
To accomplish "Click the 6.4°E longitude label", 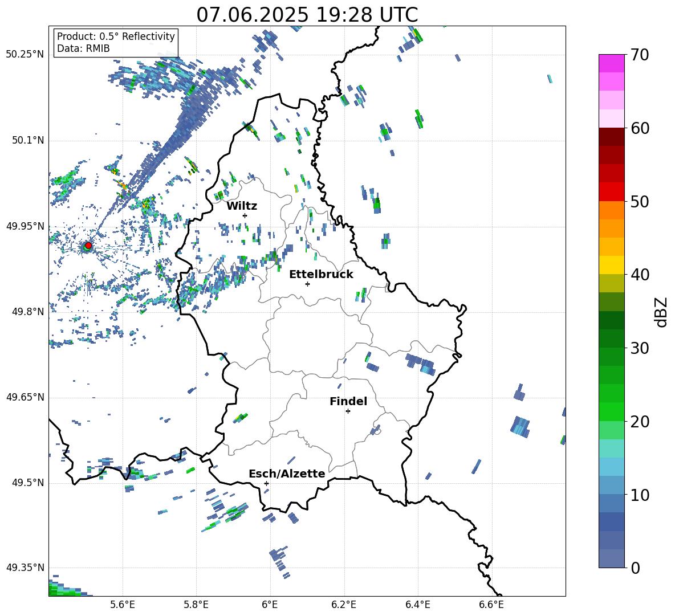I will tap(417, 605).
